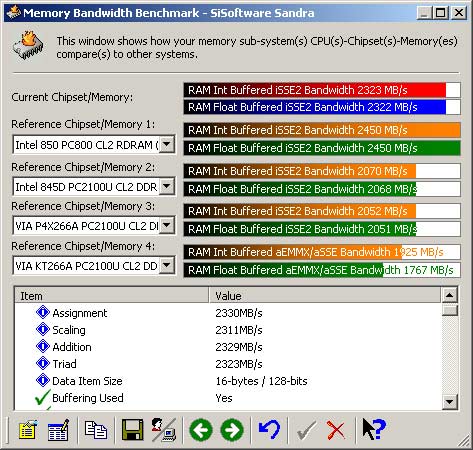
Task: Cancel with the red X icon
Action: [336, 430]
